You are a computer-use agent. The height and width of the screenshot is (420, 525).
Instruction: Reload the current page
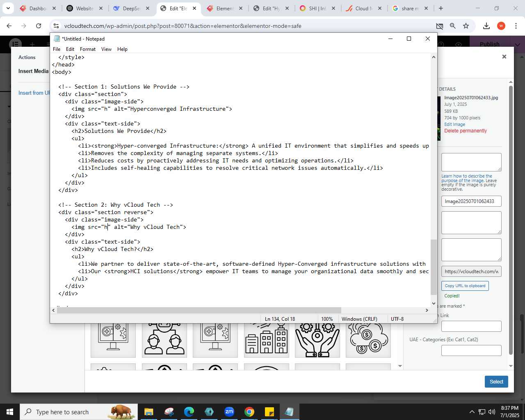pyautogui.click(x=39, y=26)
